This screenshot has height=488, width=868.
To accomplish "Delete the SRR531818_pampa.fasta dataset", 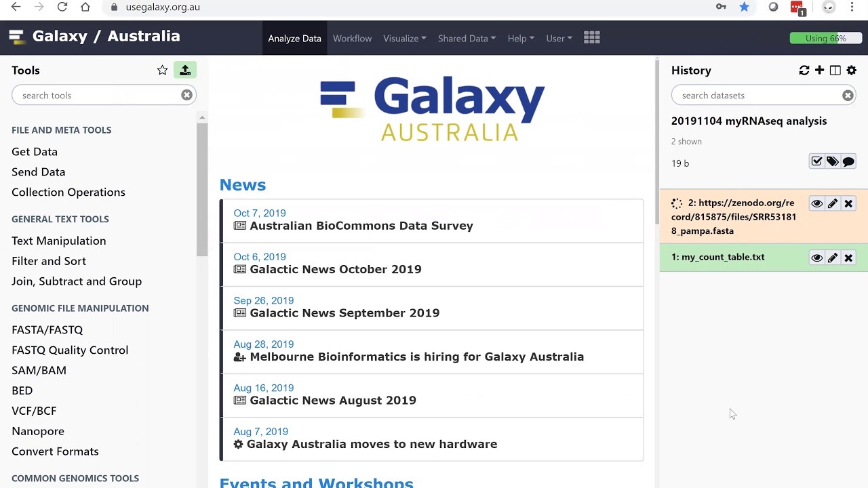I will click(x=848, y=203).
